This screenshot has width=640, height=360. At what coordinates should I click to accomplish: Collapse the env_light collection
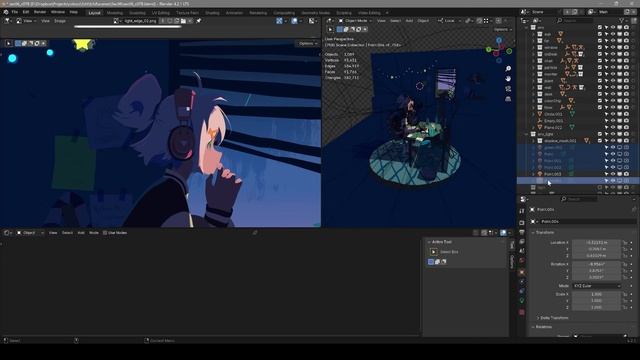[527, 134]
